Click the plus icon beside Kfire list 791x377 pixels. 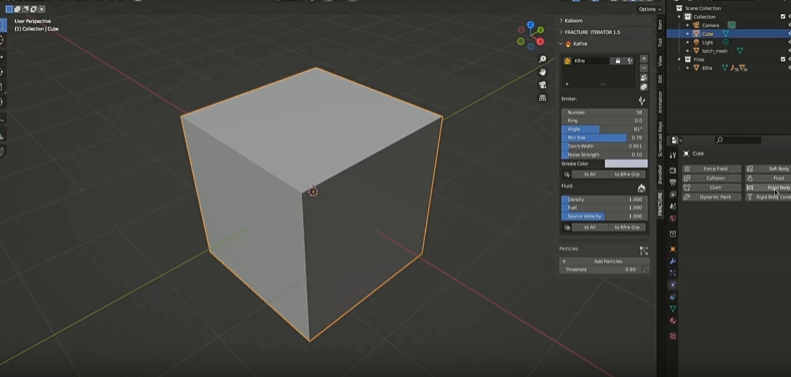[x=644, y=59]
